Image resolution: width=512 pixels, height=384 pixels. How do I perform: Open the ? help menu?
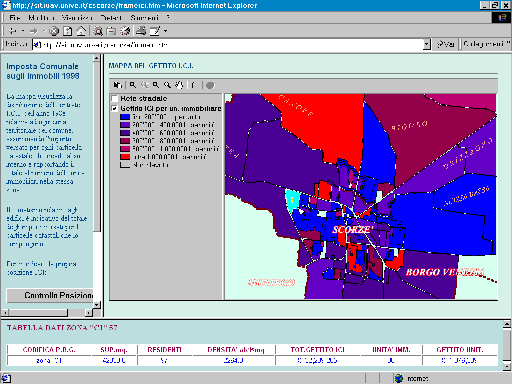coord(168,17)
